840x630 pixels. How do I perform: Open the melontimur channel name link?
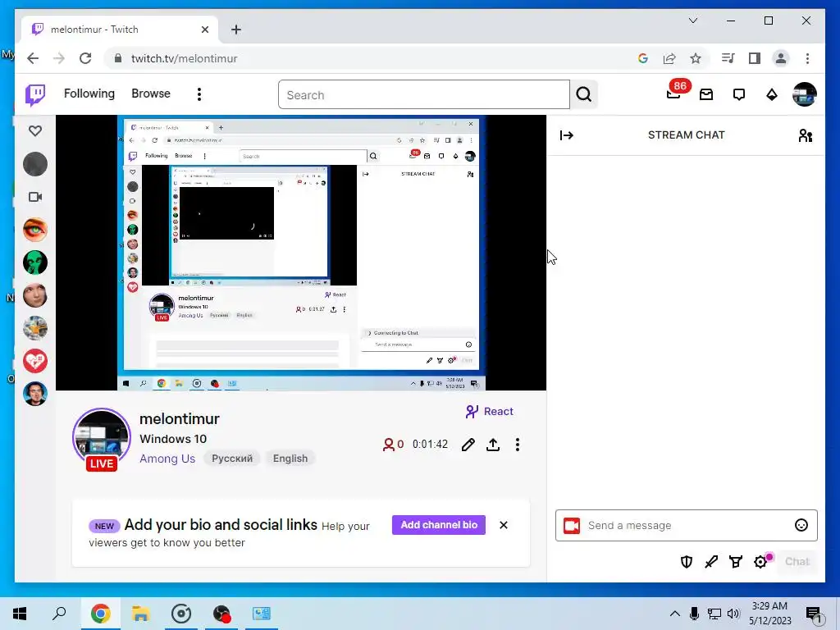pyautogui.click(x=180, y=419)
